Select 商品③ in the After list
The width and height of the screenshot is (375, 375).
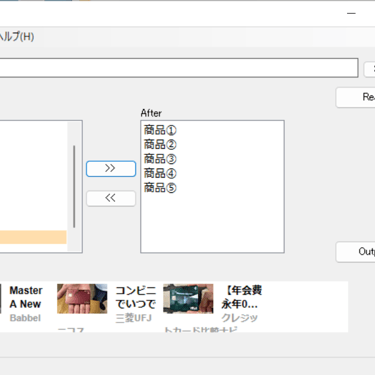[160, 159]
